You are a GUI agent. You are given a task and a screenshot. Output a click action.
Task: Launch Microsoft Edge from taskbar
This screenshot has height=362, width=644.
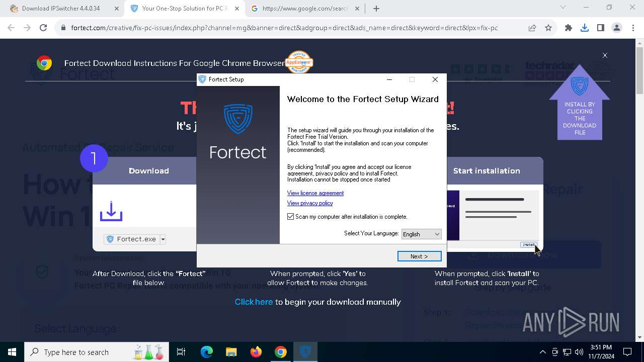pyautogui.click(x=207, y=352)
